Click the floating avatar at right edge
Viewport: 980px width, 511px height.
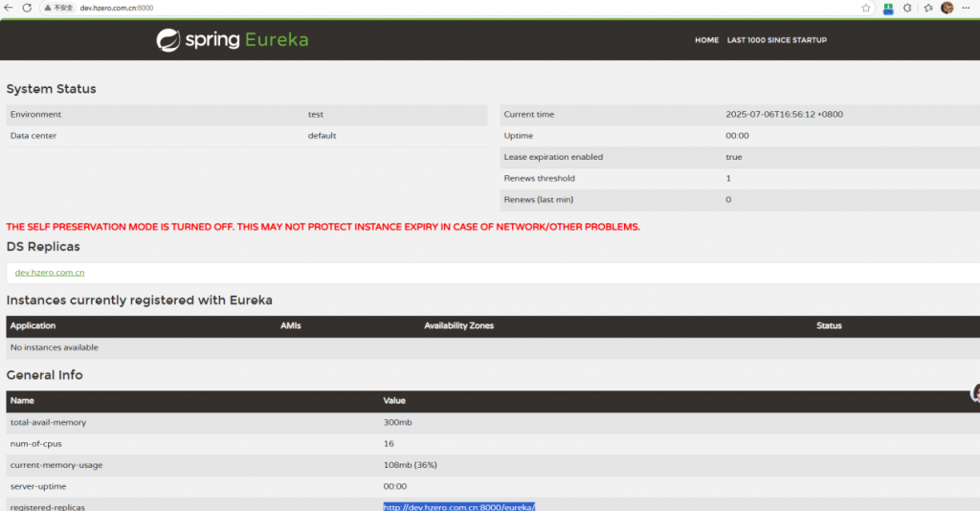[975, 392]
